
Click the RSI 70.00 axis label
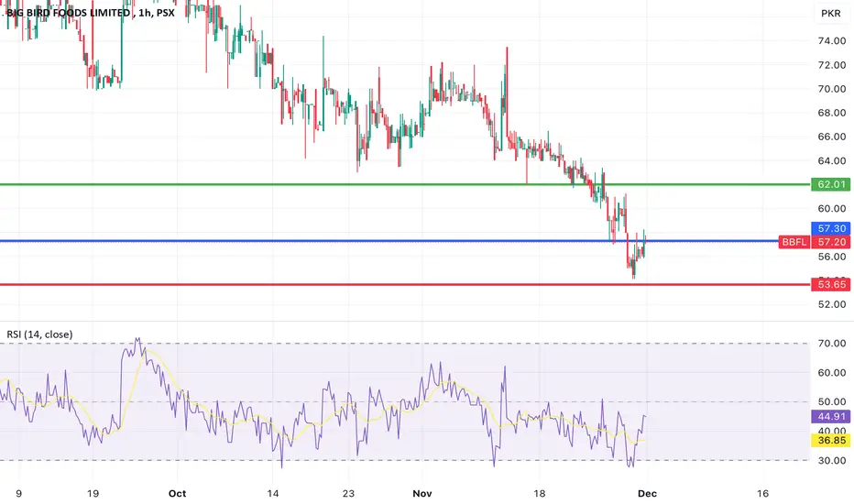(832, 344)
